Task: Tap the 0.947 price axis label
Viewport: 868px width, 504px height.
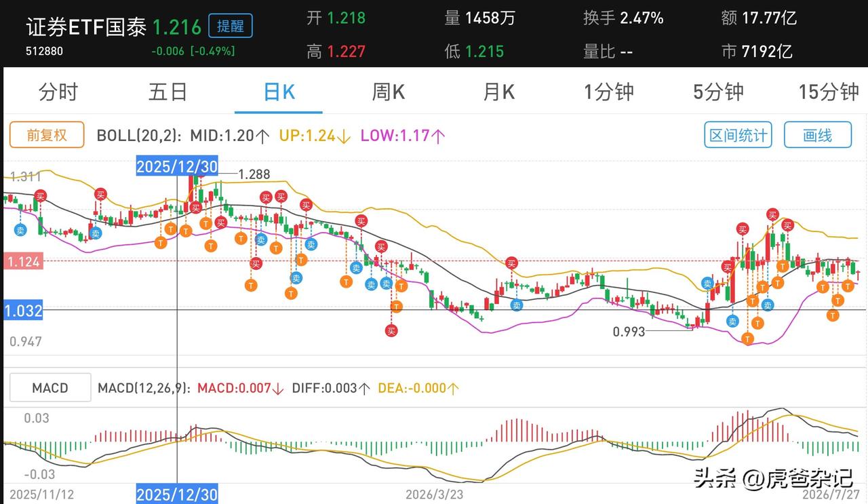Action: (x=26, y=341)
